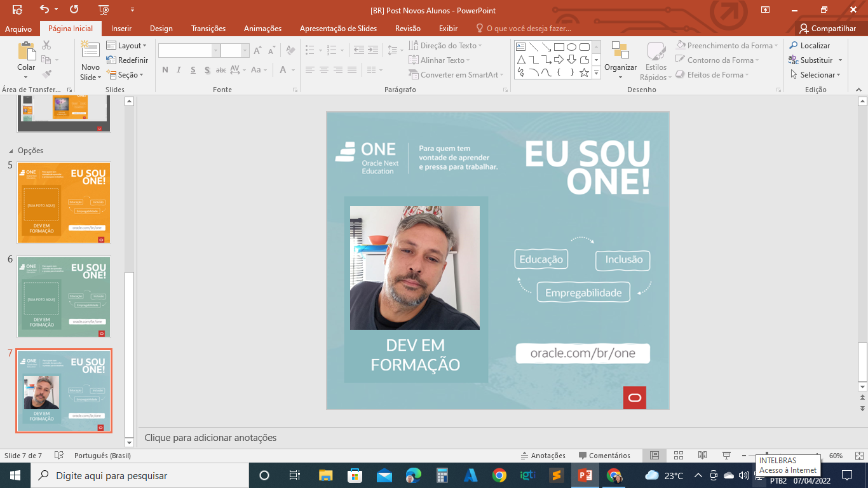Open the font name combo box
This screenshot has width=868, height=488.
point(189,51)
